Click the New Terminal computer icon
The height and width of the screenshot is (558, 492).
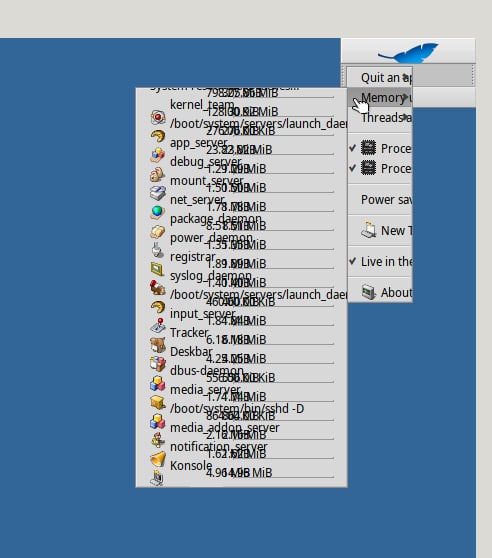[369, 230]
